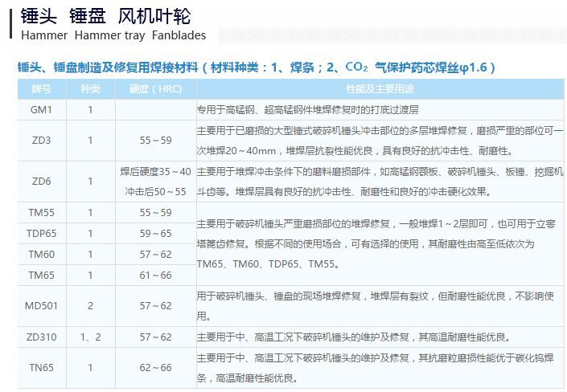The image size is (567, 392).
Task: Click the 59～65 hardness cell for TDP65
Action: click(155, 234)
